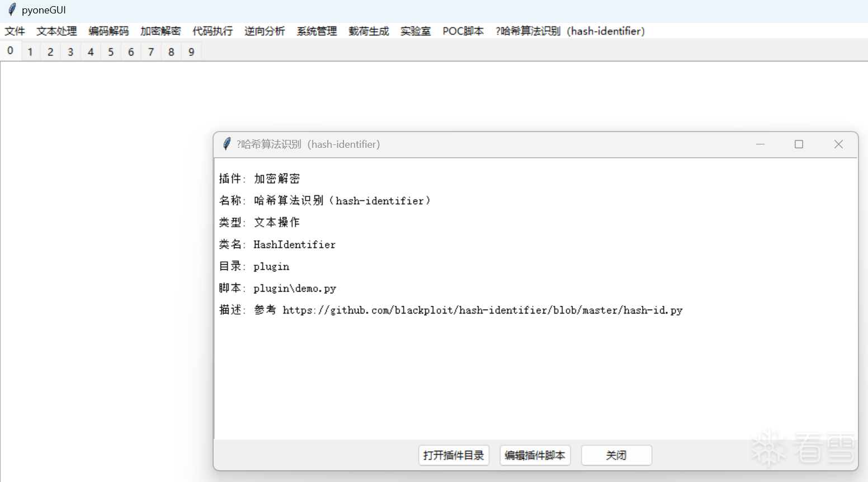Image resolution: width=868 pixels, height=482 pixels.
Task: Open the 实验室 menu
Action: (416, 31)
